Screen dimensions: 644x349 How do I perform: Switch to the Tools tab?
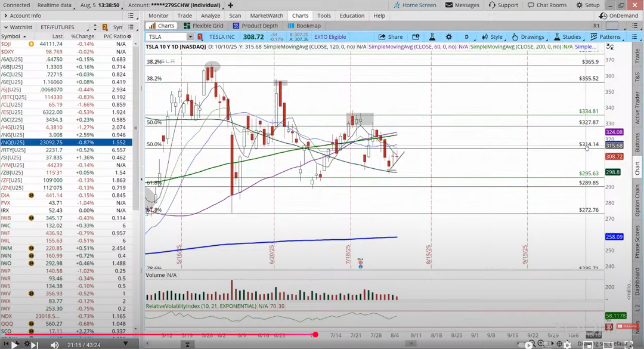coord(324,16)
